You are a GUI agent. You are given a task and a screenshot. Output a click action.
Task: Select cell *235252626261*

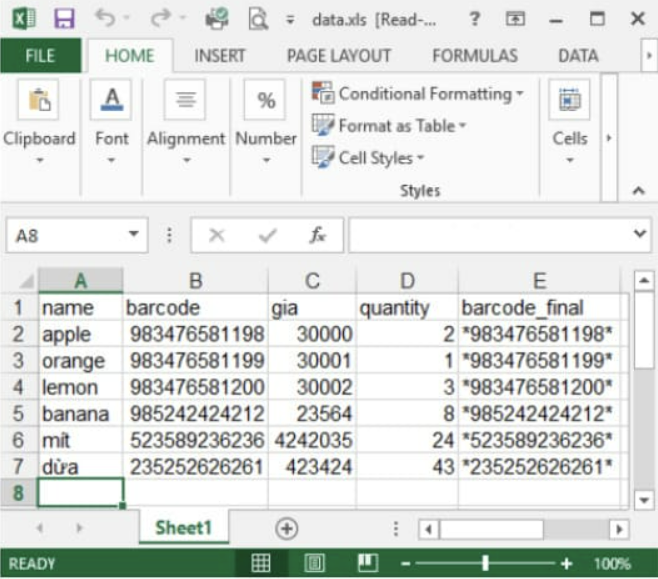540,467
